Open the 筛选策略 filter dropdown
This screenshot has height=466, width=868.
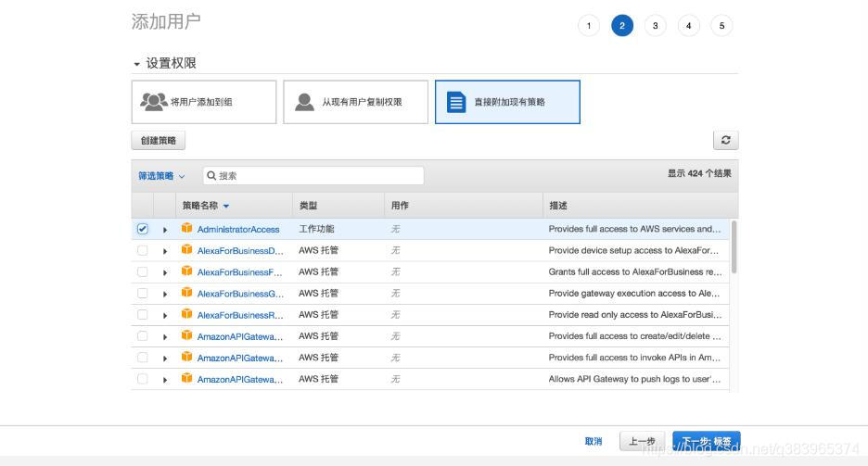161,176
